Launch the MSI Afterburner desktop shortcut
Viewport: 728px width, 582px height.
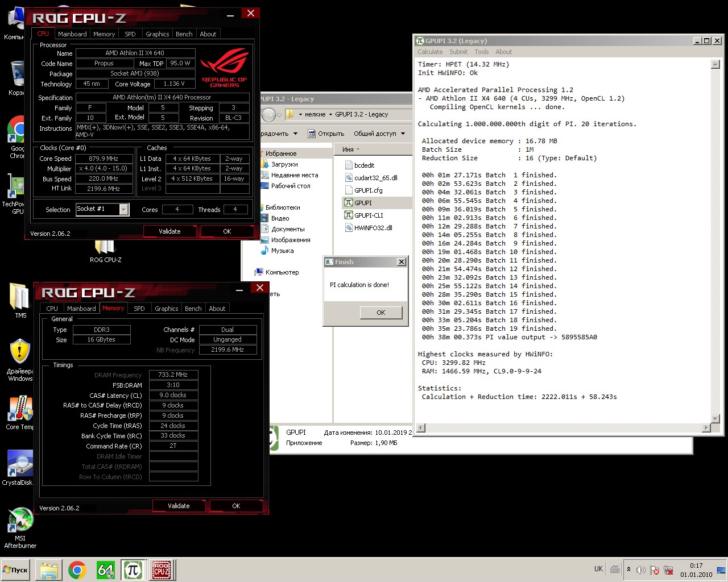[x=20, y=529]
